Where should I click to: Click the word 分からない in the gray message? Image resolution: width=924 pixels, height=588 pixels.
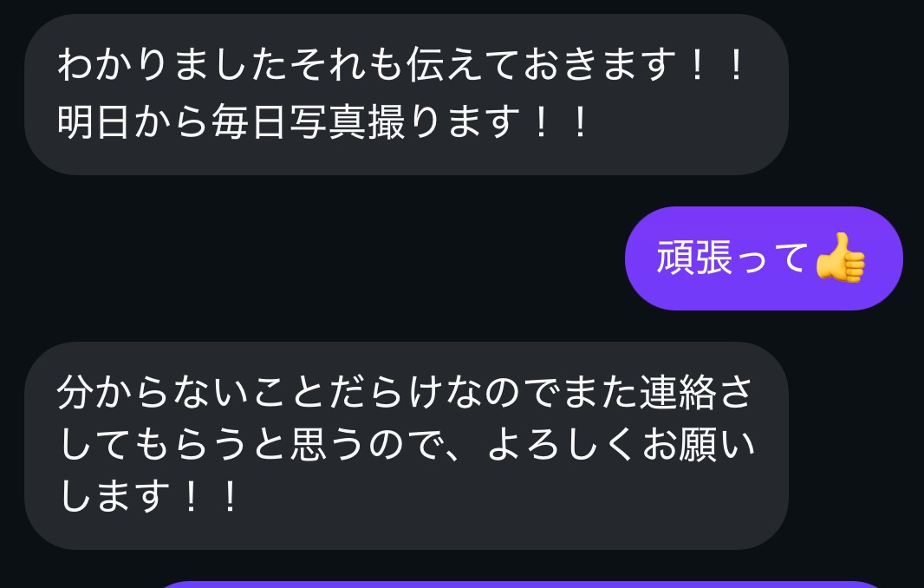point(153,393)
